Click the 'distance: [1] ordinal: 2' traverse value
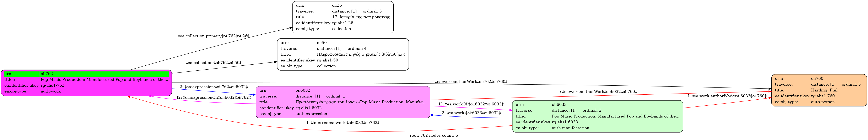The image size is (868, 140). click(577, 110)
